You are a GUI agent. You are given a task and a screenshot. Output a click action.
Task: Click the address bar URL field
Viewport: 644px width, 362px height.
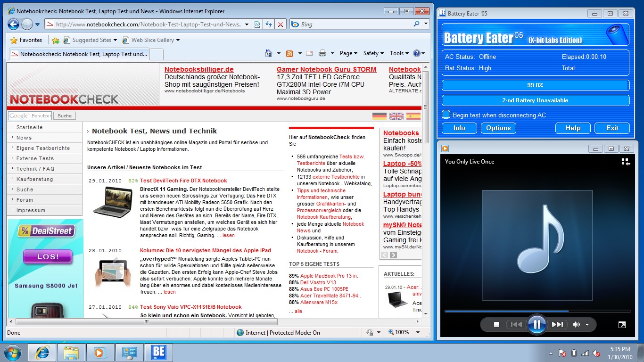click(x=148, y=25)
